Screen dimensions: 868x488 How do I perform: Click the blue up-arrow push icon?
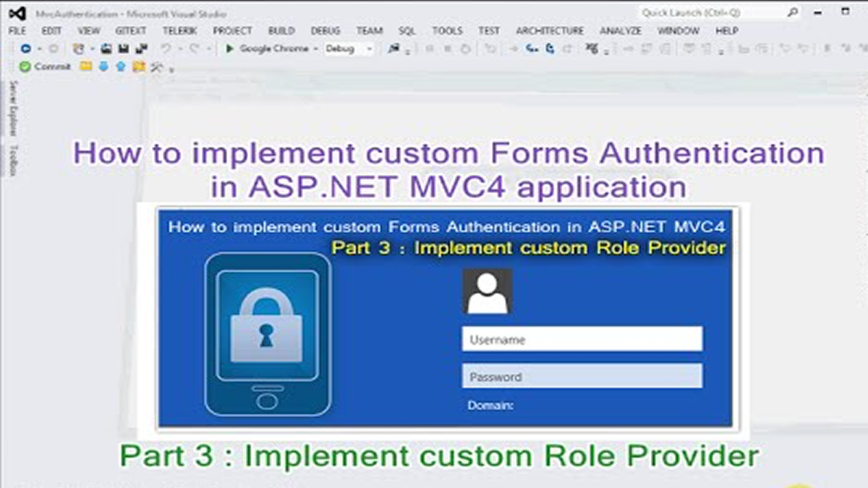pos(121,67)
